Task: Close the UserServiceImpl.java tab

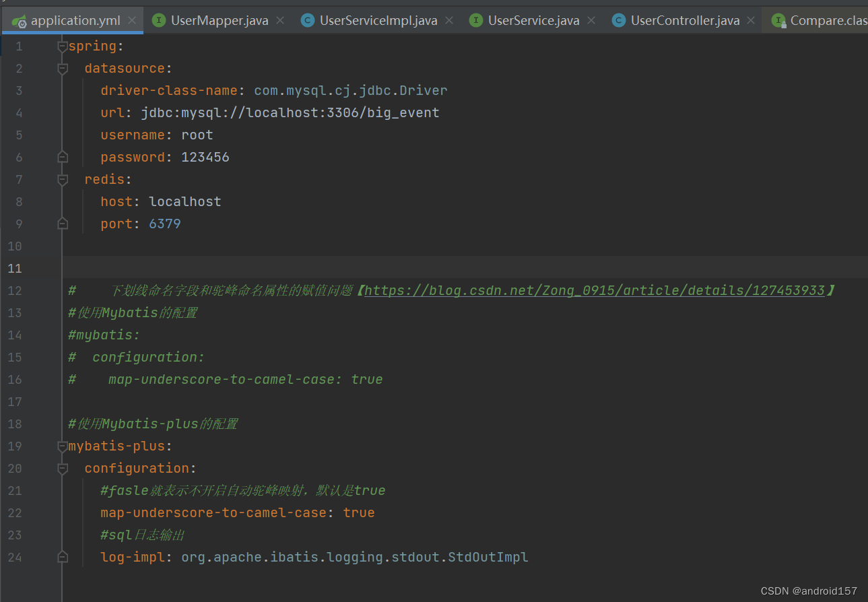Action: [449, 20]
